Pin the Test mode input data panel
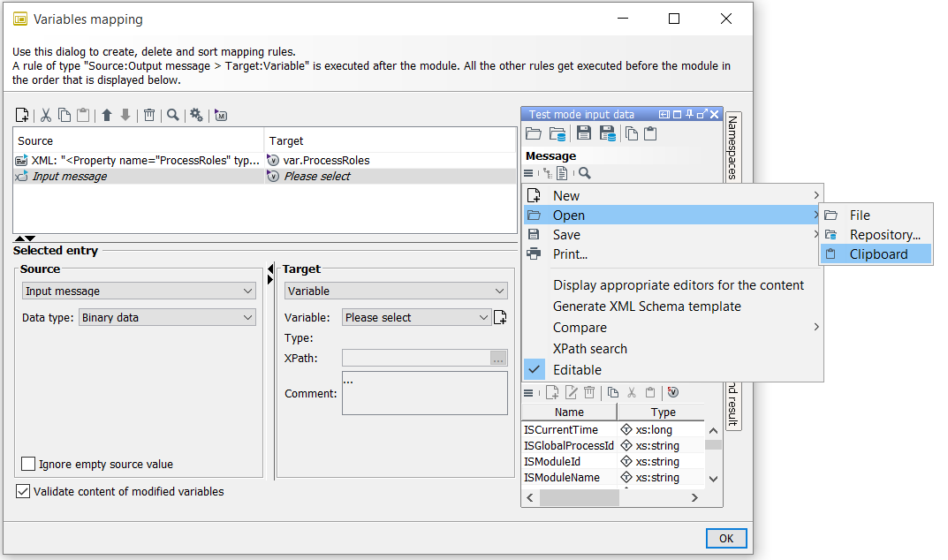The height and width of the screenshot is (560, 948). [x=690, y=114]
